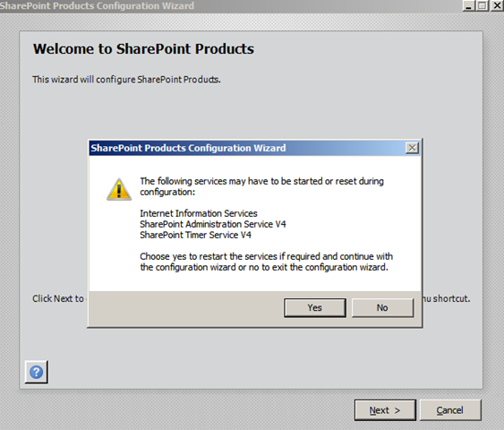Click the 'Click Next to' instruction text

point(58,299)
